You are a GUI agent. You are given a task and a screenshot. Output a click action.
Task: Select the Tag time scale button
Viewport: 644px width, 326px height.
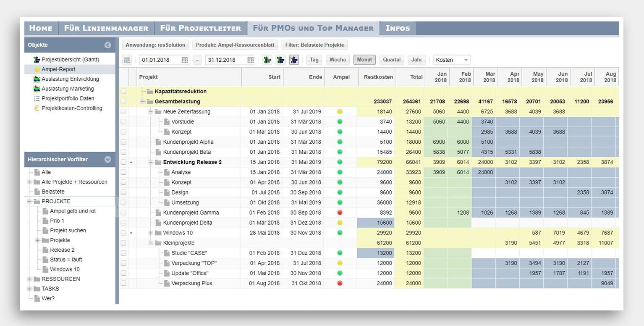[314, 60]
